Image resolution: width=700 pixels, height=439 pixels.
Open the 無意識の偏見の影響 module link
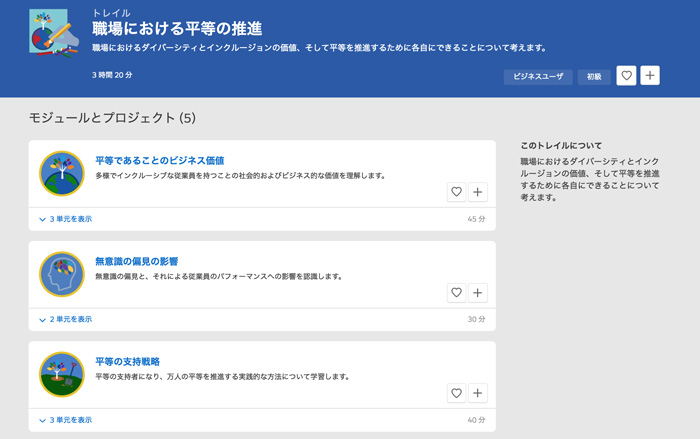coord(136,261)
